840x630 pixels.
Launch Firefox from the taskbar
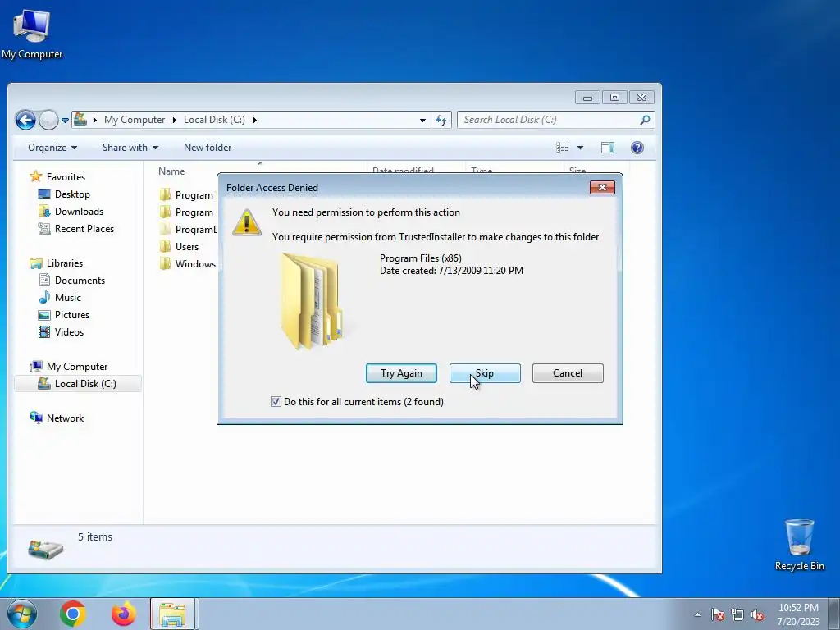pos(124,614)
